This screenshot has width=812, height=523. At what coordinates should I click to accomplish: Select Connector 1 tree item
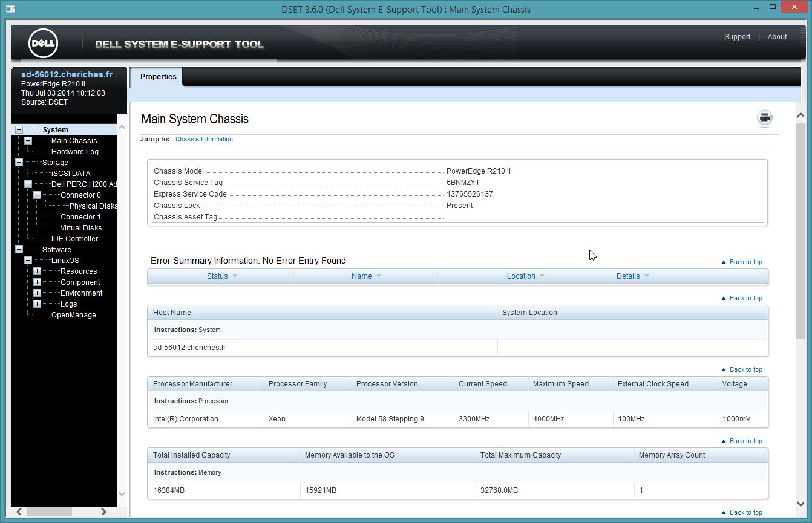click(x=80, y=217)
